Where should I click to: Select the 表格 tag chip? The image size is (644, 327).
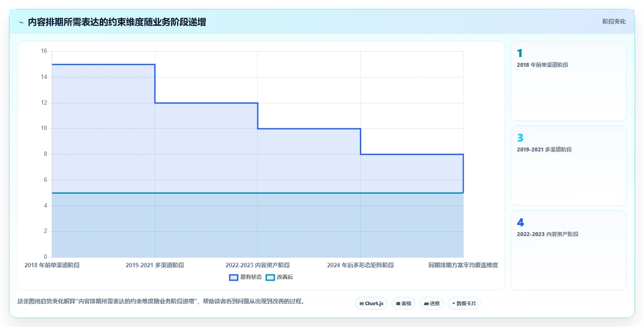[404, 303]
